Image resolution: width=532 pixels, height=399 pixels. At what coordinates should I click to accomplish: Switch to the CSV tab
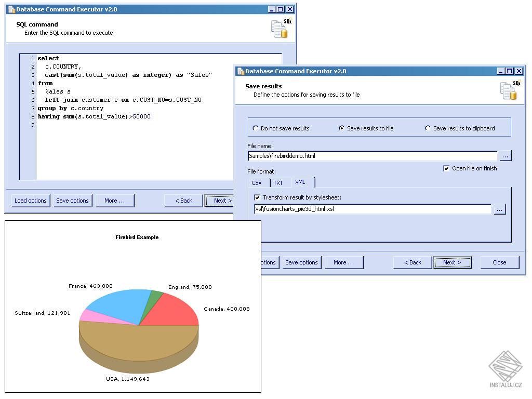[258, 182]
